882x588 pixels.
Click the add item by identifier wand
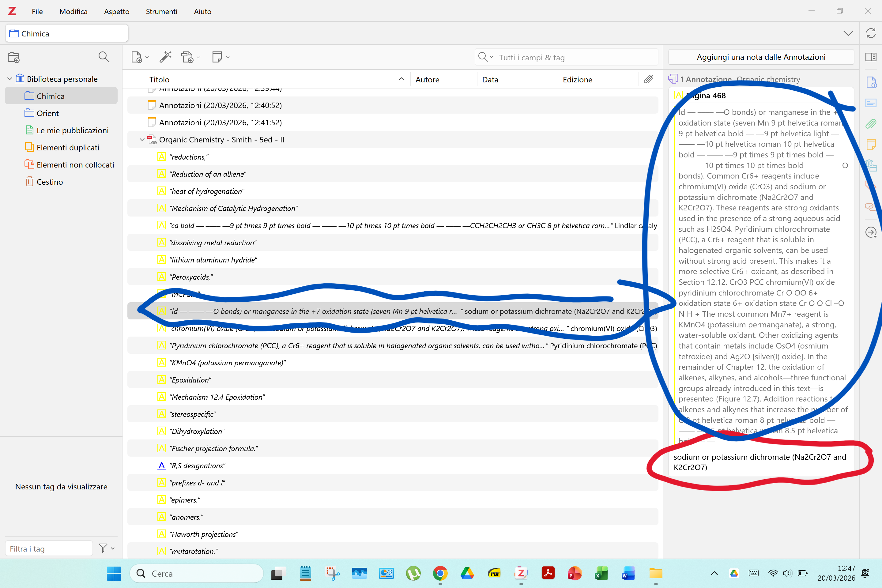tap(165, 57)
